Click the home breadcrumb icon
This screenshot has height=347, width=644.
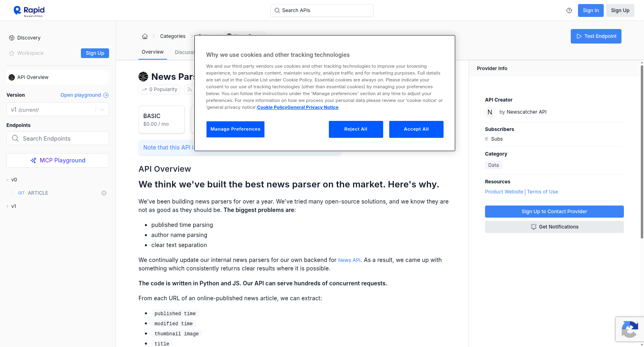[145, 36]
